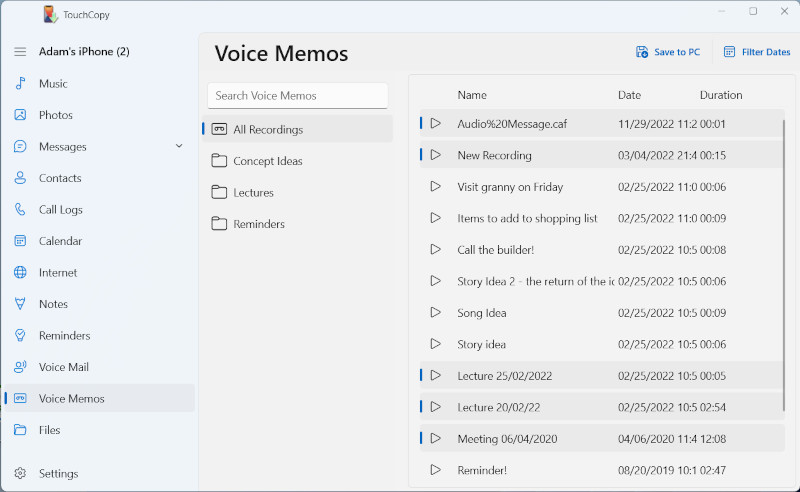Open the Photos section icon

point(20,115)
